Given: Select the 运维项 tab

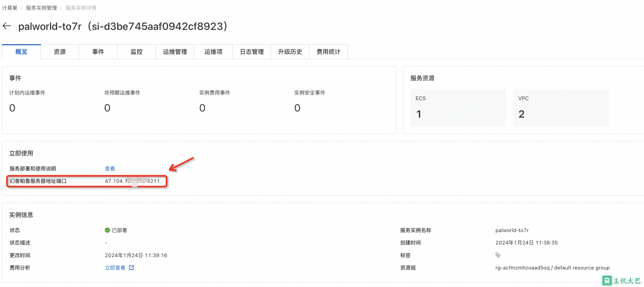Looking at the screenshot, I should (213, 52).
